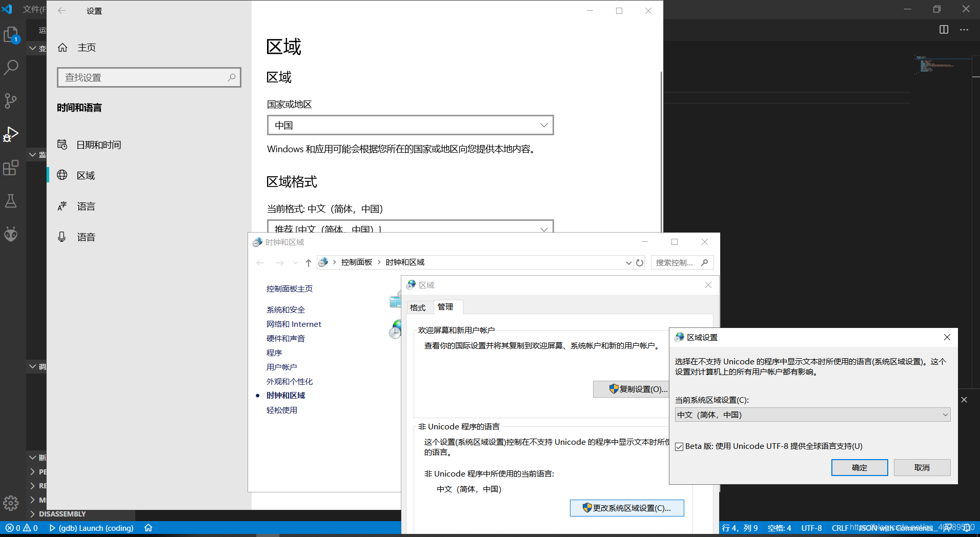Close the VS Code panel with X

[964, 400]
